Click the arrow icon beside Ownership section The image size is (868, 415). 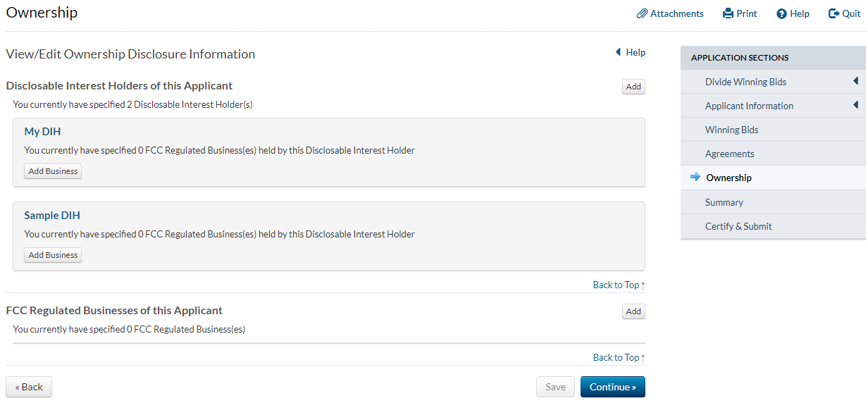(695, 178)
